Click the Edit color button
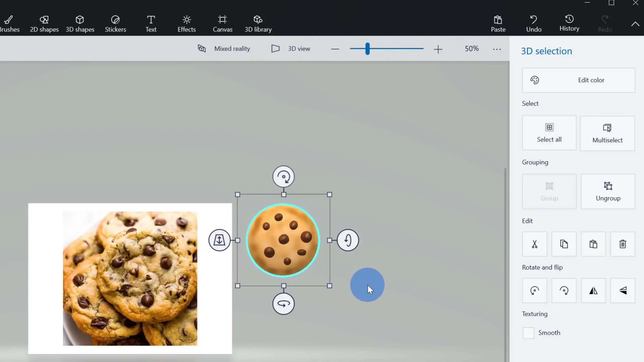This screenshot has width=644, height=362. coord(578,80)
